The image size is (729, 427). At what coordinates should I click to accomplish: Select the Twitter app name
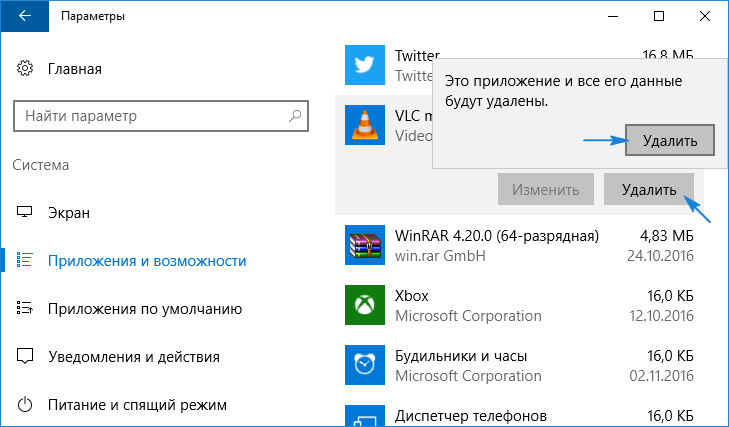click(x=417, y=55)
